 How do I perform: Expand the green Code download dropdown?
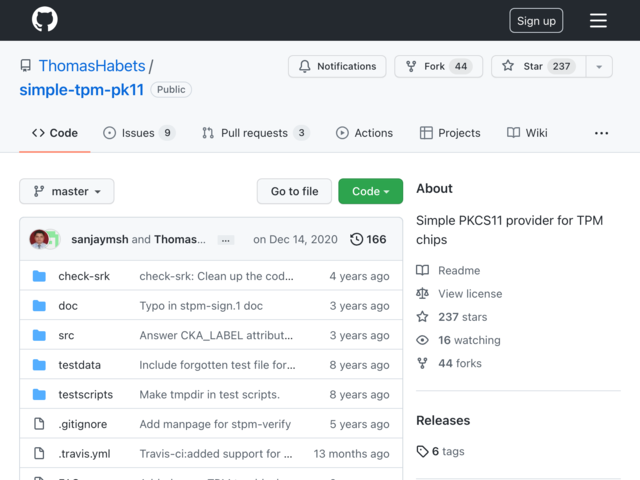point(371,191)
